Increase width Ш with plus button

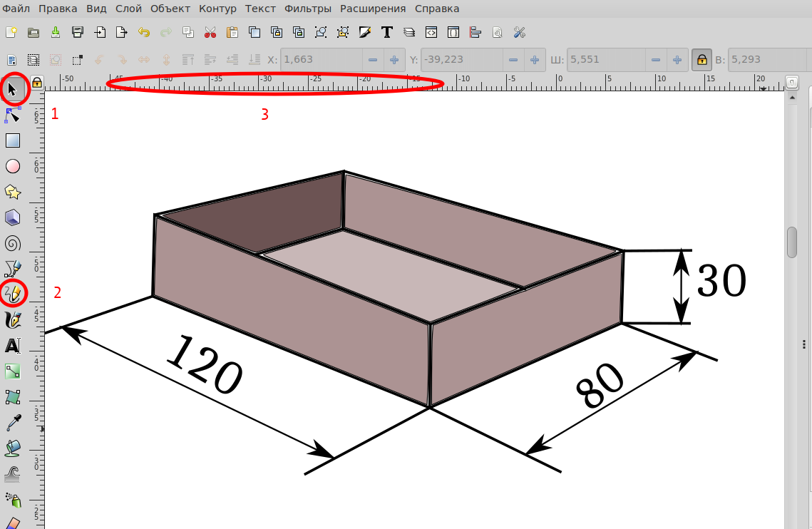pyautogui.click(x=677, y=60)
